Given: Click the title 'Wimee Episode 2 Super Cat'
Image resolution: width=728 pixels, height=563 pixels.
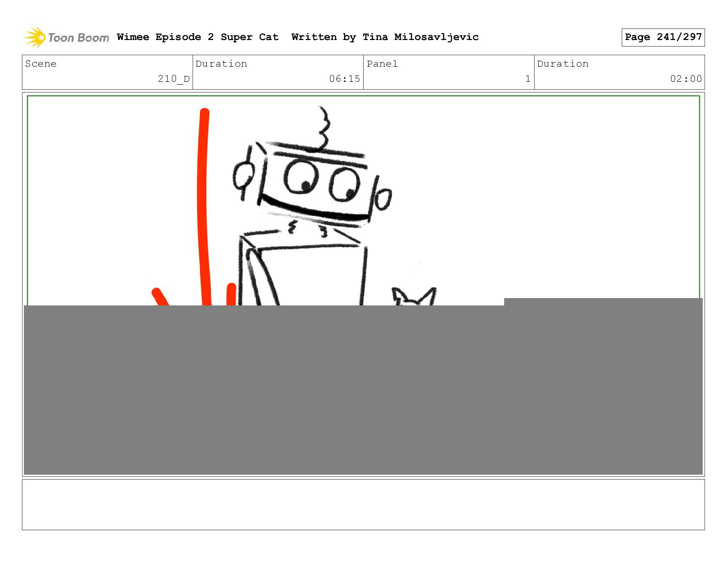Looking at the screenshot, I should click(198, 37).
